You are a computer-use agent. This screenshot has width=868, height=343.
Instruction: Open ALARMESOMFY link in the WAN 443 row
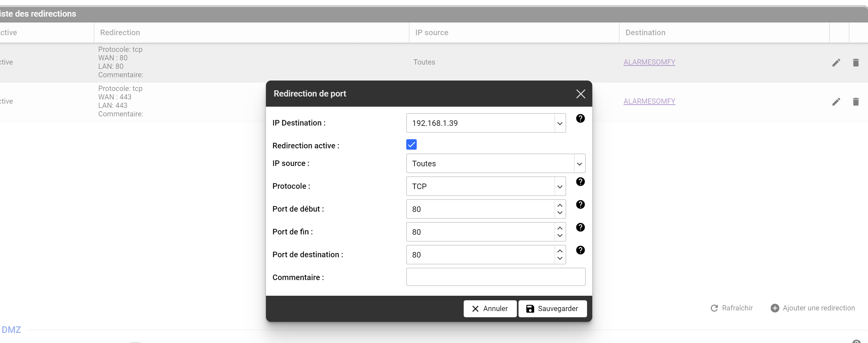click(649, 101)
